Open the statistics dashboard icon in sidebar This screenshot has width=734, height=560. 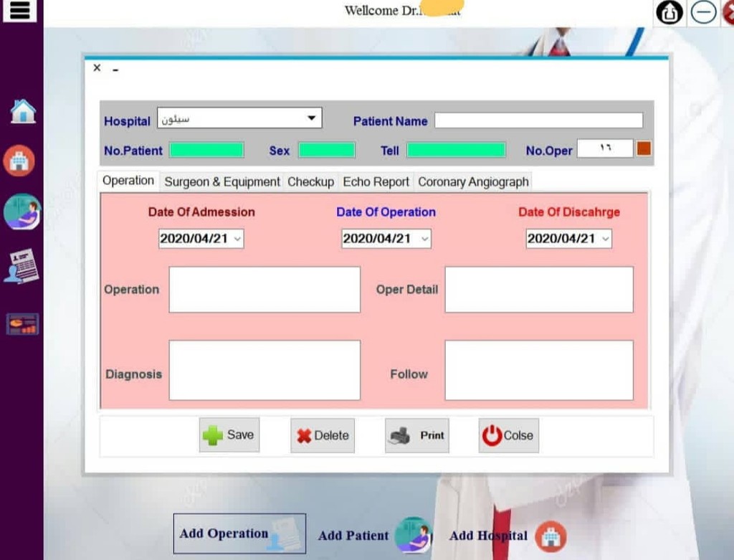click(x=22, y=324)
